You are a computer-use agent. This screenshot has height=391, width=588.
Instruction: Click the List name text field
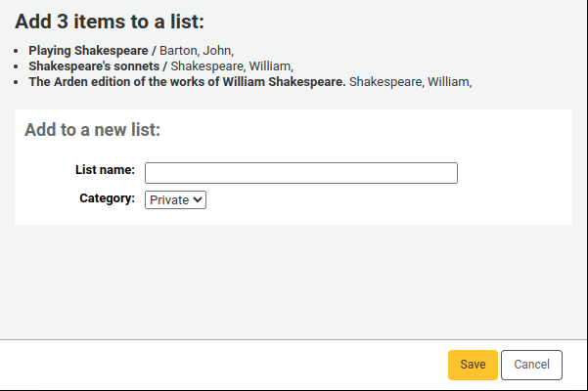click(x=300, y=173)
